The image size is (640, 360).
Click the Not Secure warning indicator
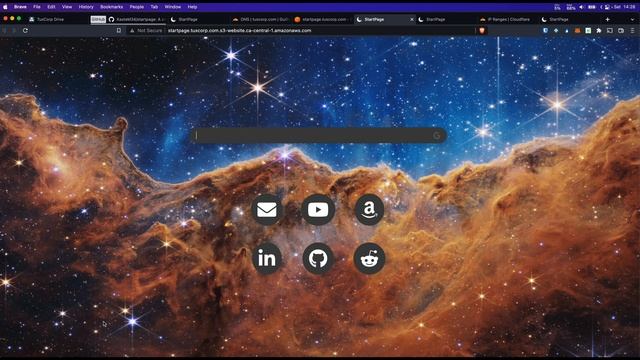point(146,31)
